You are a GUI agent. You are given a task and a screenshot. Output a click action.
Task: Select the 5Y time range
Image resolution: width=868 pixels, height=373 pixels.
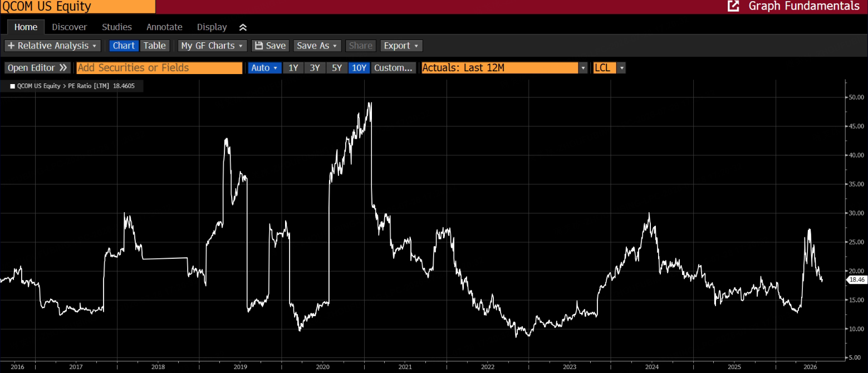pos(337,68)
